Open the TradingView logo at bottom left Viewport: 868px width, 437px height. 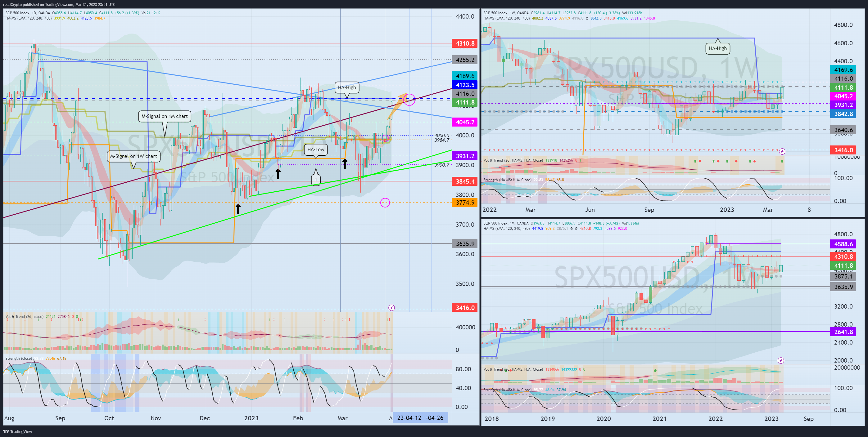pyautogui.click(x=17, y=431)
